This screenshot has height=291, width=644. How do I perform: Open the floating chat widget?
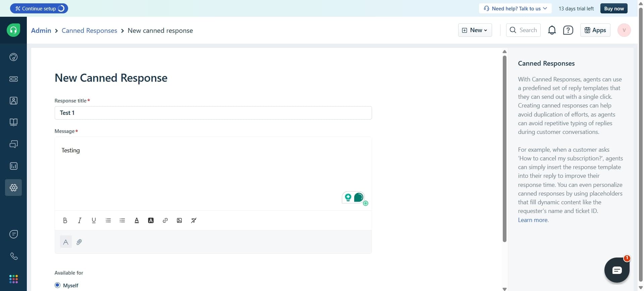point(617,270)
